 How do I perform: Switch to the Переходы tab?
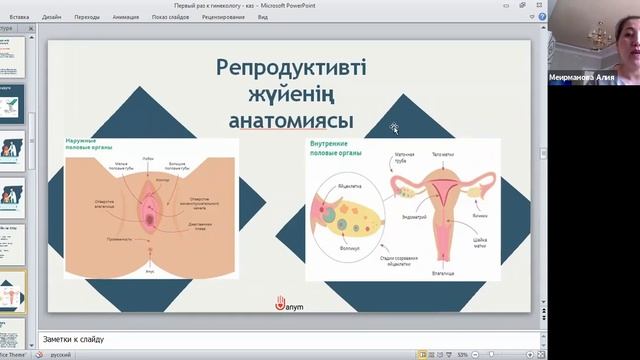point(87,17)
